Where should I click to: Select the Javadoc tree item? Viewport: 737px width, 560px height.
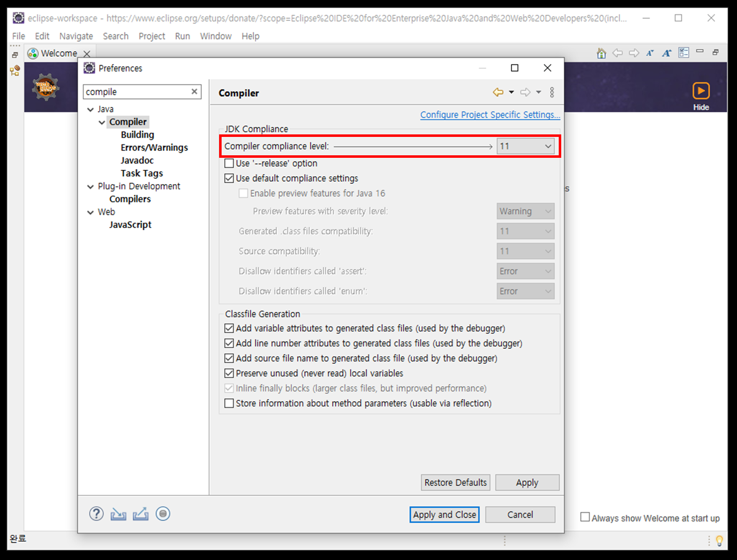pyautogui.click(x=137, y=160)
